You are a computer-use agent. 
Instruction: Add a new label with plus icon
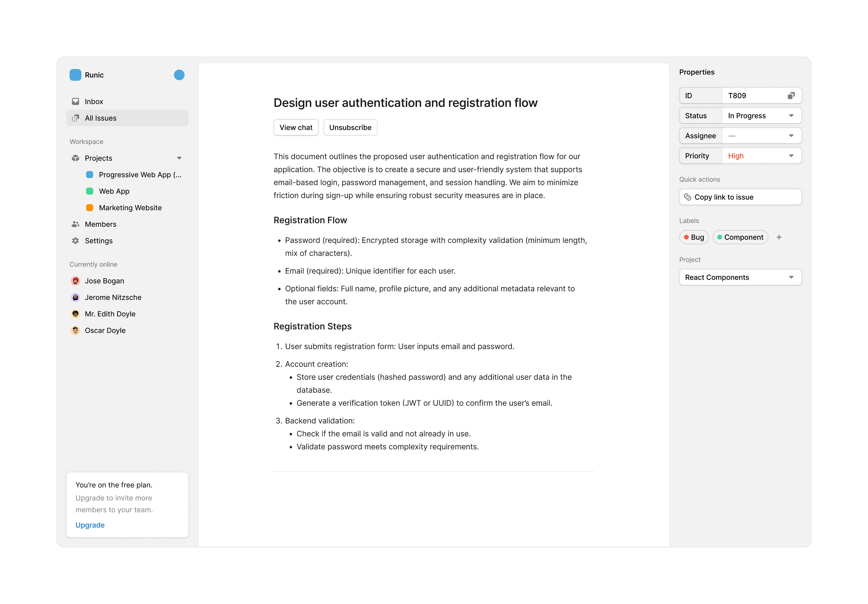tap(779, 237)
